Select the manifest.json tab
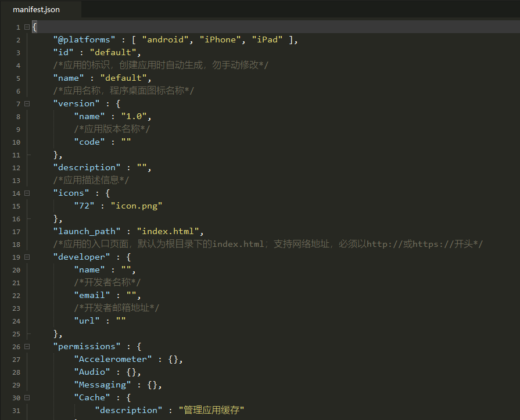 [x=36, y=10]
